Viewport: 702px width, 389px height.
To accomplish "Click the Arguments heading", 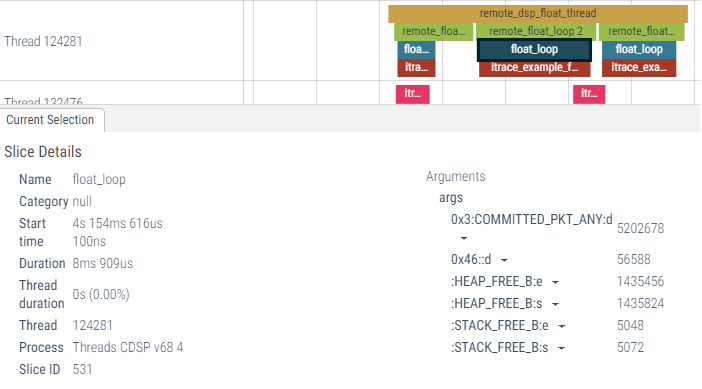I will 455,176.
